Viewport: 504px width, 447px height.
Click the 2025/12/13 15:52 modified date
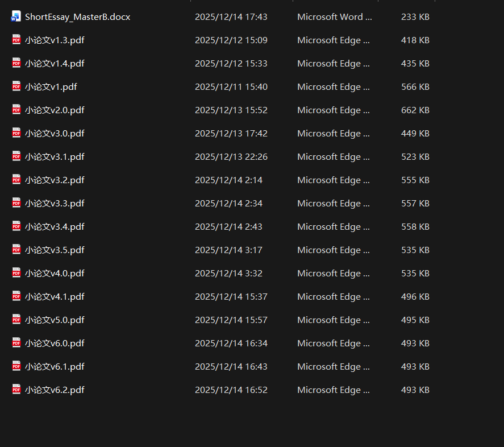[231, 110]
